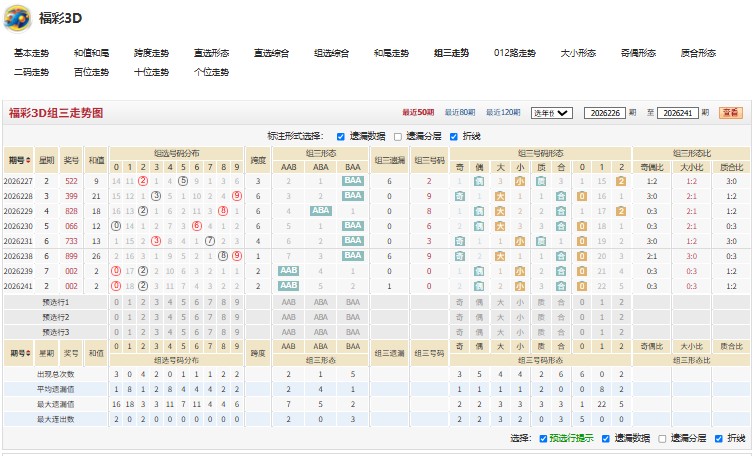Open 个位走势 tab
The height and width of the screenshot is (456, 756).
click(x=211, y=72)
